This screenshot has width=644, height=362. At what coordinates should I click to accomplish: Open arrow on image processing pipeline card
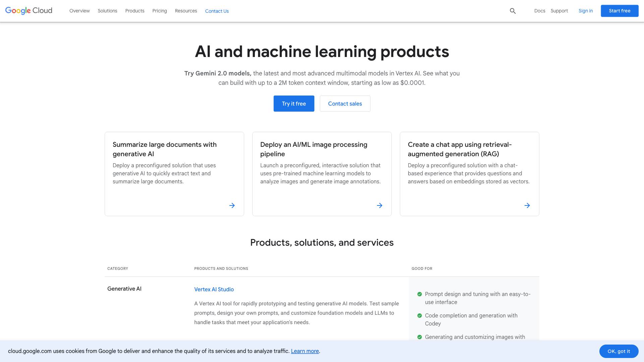point(379,205)
